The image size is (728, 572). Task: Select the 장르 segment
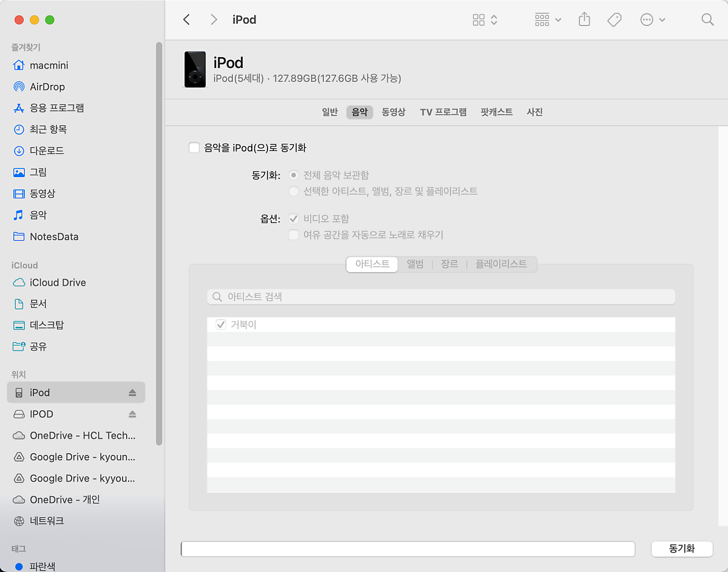(x=450, y=264)
